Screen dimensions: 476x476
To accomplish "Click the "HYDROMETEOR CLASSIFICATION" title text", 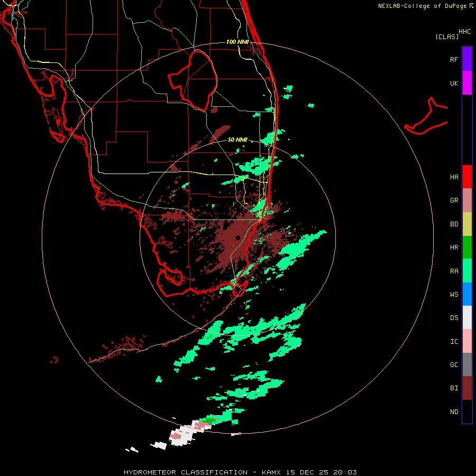I will click(186, 472).
